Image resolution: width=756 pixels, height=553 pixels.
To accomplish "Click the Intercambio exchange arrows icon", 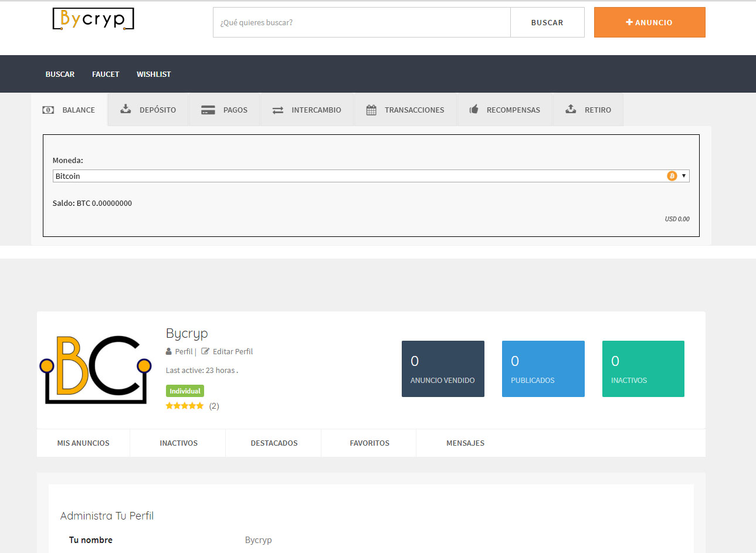I will pyautogui.click(x=278, y=110).
